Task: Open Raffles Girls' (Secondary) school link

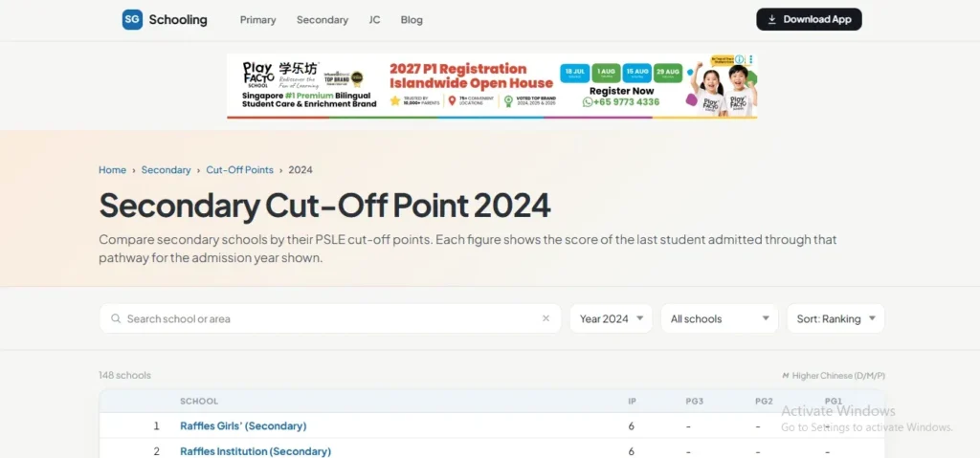Action: tap(243, 426)
